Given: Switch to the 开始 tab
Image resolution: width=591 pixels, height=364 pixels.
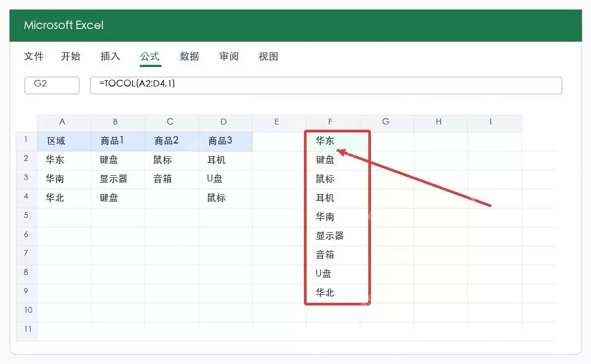Looking at the screenshot, I should point(71,56).
